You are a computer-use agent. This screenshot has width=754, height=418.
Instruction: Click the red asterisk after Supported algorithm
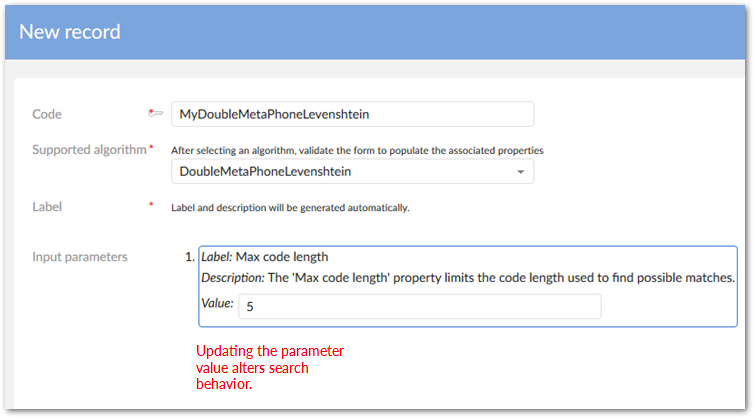tap(151, 149)
